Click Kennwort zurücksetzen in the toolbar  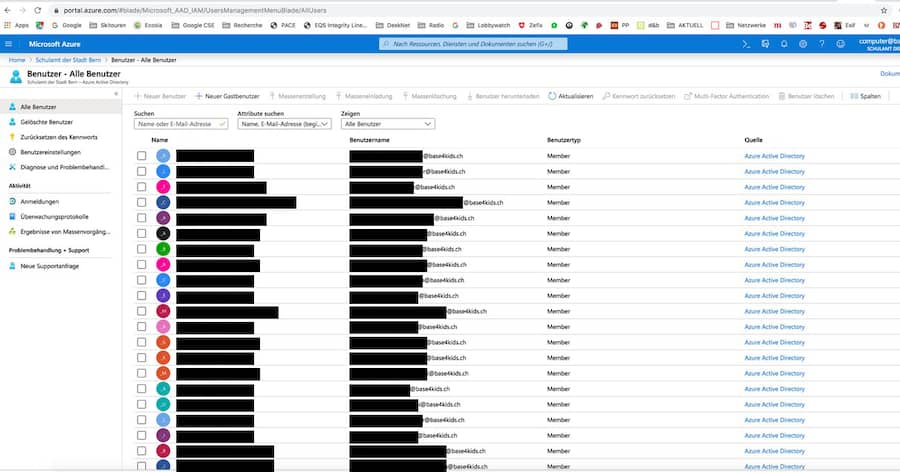639,96
